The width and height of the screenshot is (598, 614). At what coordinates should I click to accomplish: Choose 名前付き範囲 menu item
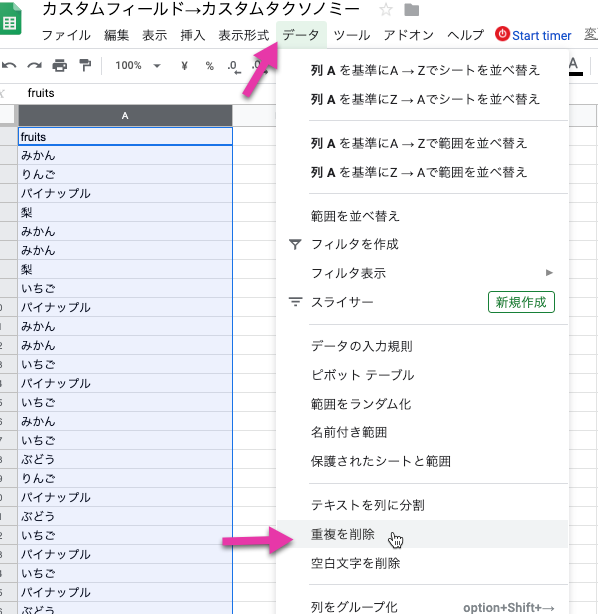click(422, 432)
